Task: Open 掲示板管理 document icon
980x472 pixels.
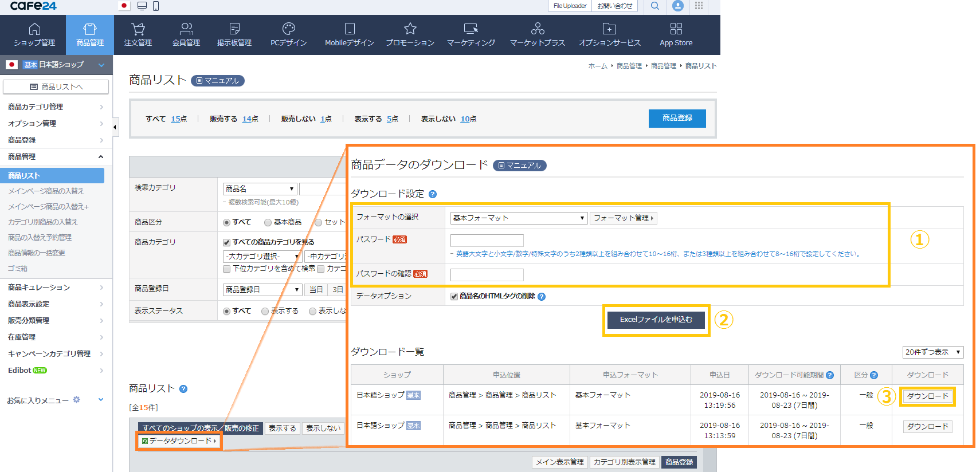Action: 234,29
